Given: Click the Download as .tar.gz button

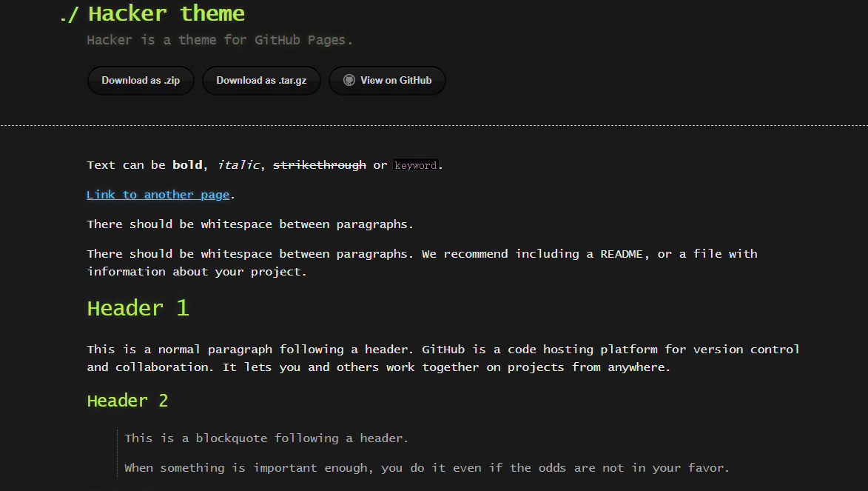Looking at the screenshot, I should click(261, 81).
